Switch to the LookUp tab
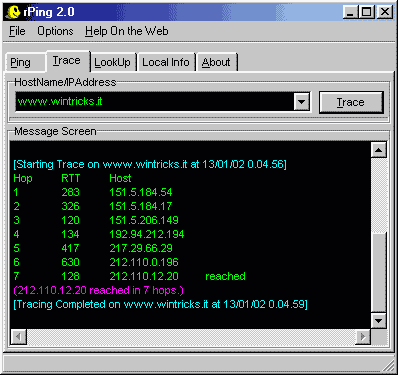 113,62
